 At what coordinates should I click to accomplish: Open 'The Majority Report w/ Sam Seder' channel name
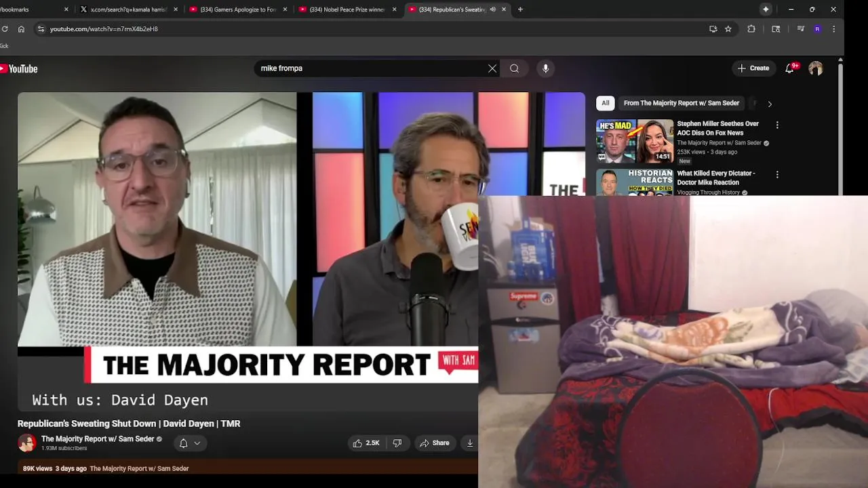tap(98, 439)
